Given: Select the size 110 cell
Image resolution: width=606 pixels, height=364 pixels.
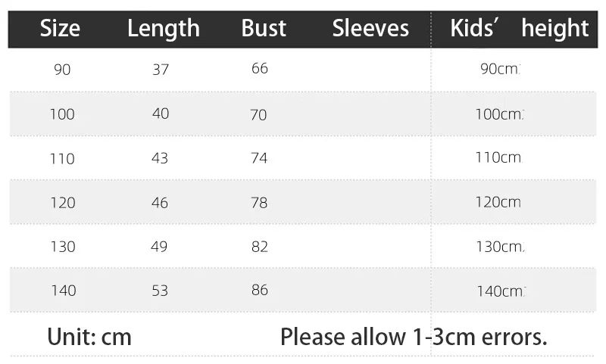Looking at the screenshot, I should point(62,159).
